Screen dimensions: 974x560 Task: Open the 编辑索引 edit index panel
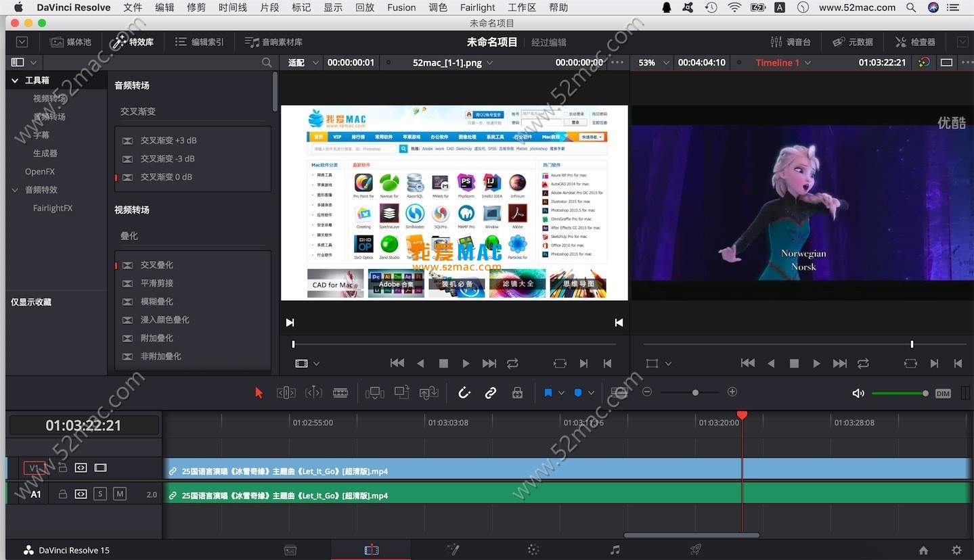pyautogui.click(x=199, y=42)
